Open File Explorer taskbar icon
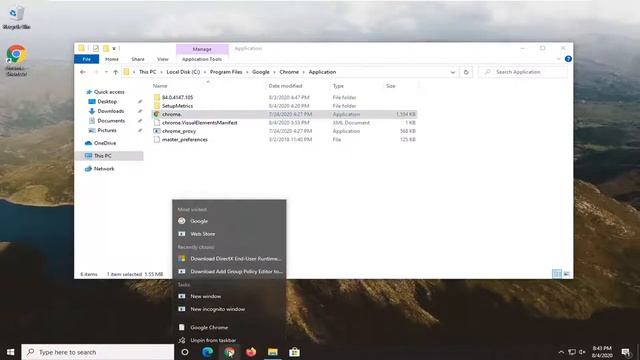The height and width of the screenshot is (360, 640). (273, 352)
